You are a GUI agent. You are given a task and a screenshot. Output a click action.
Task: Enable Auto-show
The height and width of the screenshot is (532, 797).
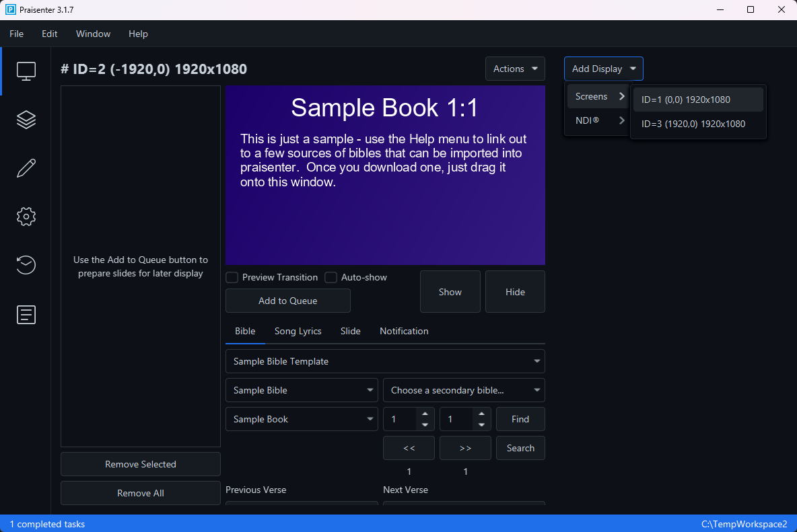[x=331, y=277]
